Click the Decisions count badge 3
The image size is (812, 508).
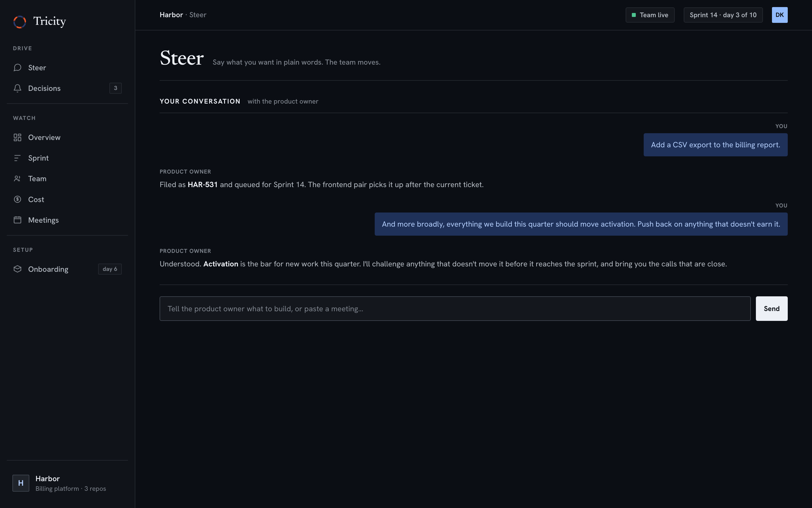tap(115, 88)
